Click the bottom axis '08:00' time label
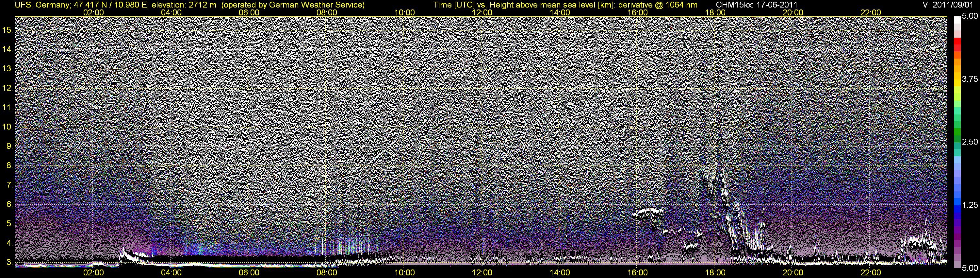This screenshot has height=278, width=980. coord(327,273)
